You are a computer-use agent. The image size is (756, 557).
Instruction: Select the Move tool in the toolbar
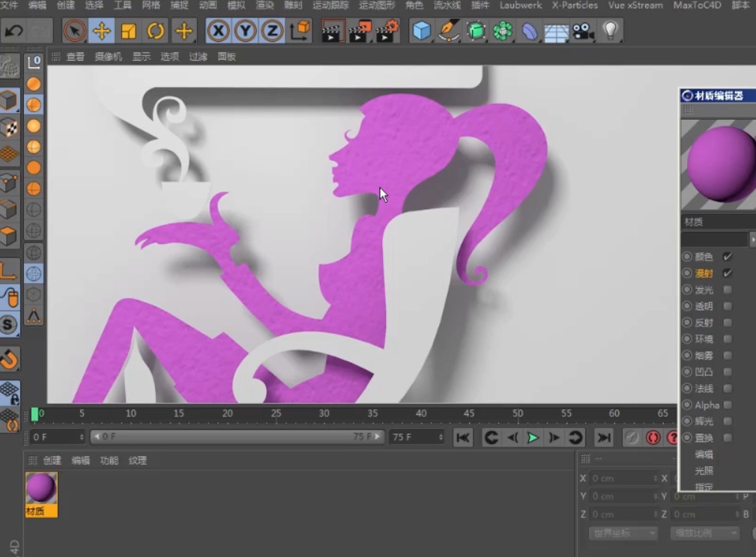101,31
